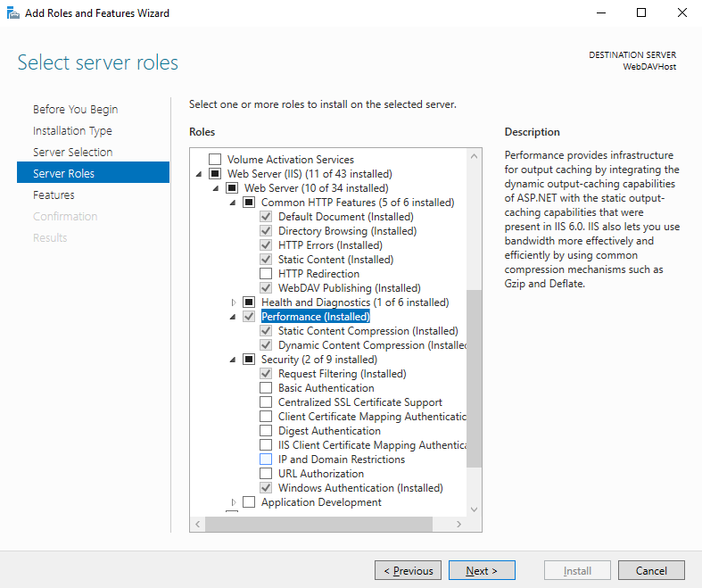The image size is (702, 588).
Task: Collapse the Security node
Action: (x=233, y=360)
